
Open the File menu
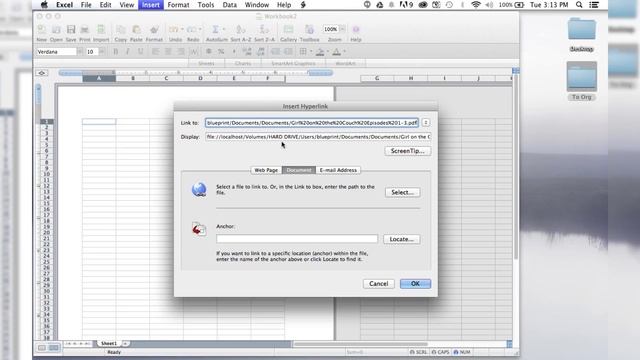pos(86,5)
